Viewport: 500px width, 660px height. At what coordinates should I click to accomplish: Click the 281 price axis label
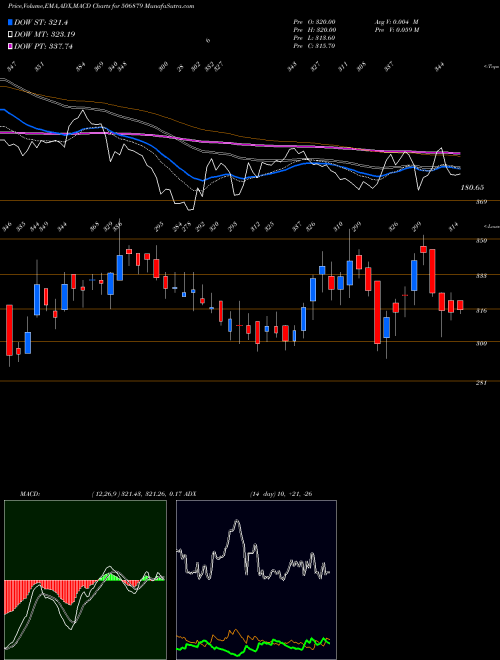point(481,383)
